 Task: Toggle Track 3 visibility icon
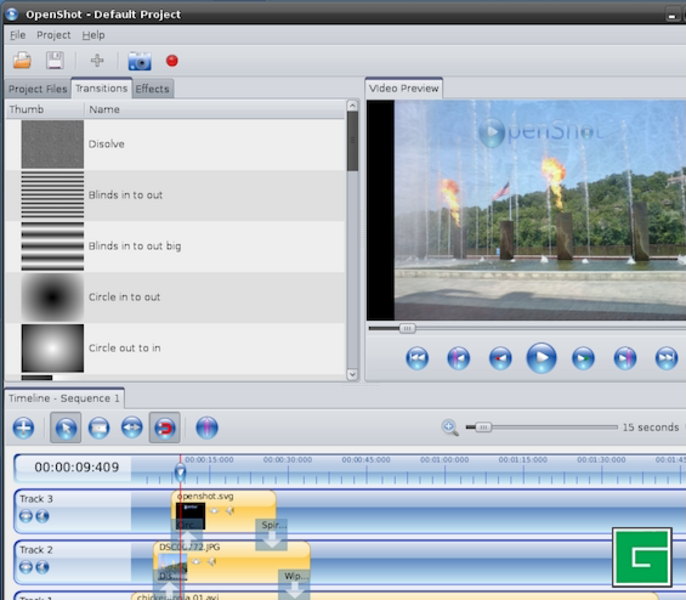click(26, 516)
